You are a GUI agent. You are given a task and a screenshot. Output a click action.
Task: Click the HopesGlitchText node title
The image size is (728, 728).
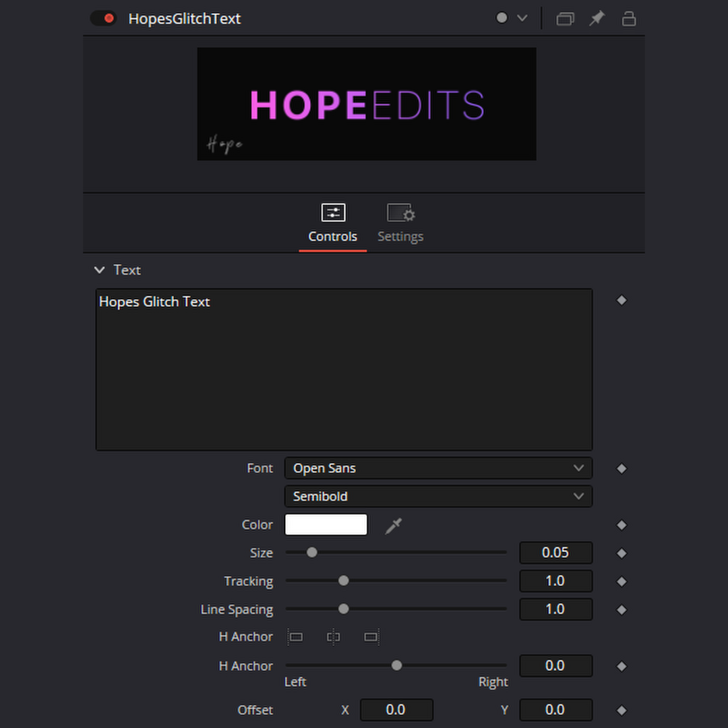pos(184,19)
